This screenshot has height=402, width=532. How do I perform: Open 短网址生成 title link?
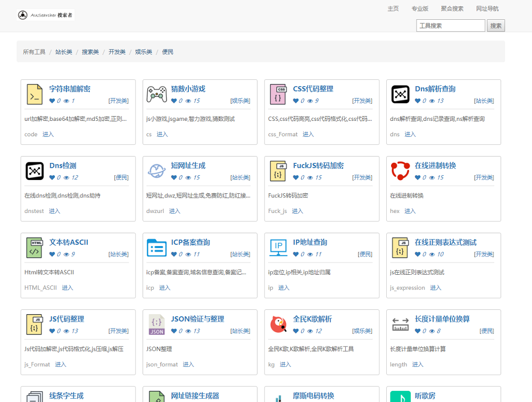(188, 166)
